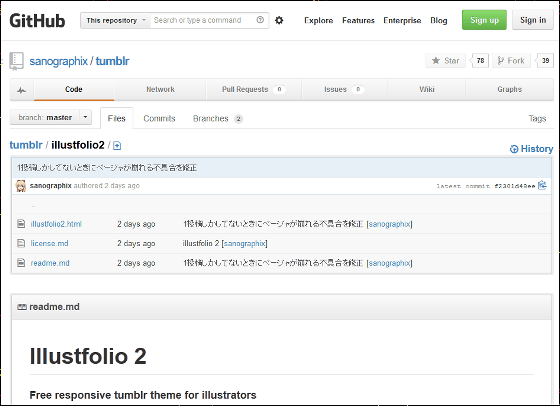Viewport: 560px width, 406px height.
Task: Open the sanographix user profile link
Action: 58,61
